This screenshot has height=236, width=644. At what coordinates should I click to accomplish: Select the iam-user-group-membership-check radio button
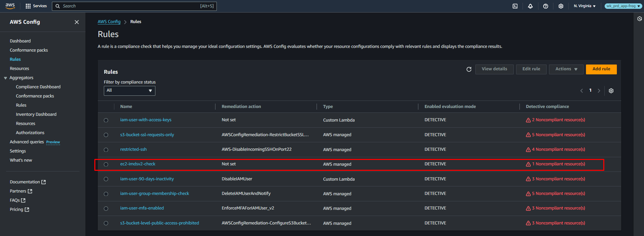pyautogui.click(x=106, y=194)
